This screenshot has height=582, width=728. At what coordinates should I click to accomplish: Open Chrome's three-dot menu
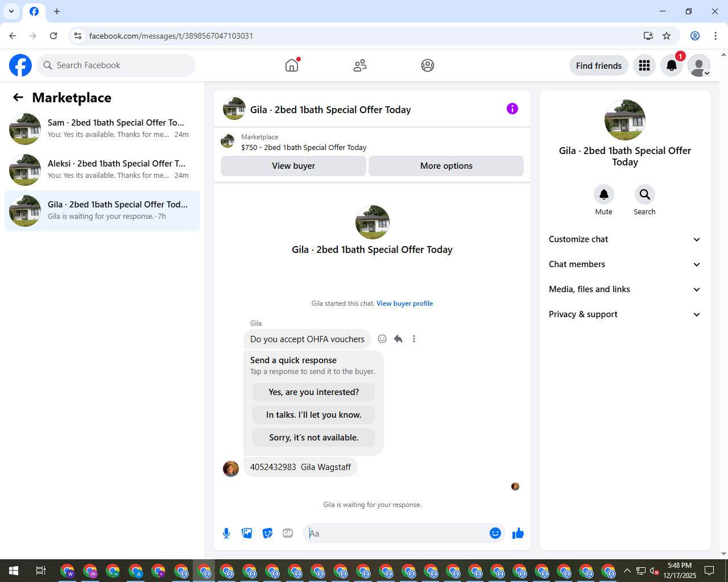[x=715, y=36]
